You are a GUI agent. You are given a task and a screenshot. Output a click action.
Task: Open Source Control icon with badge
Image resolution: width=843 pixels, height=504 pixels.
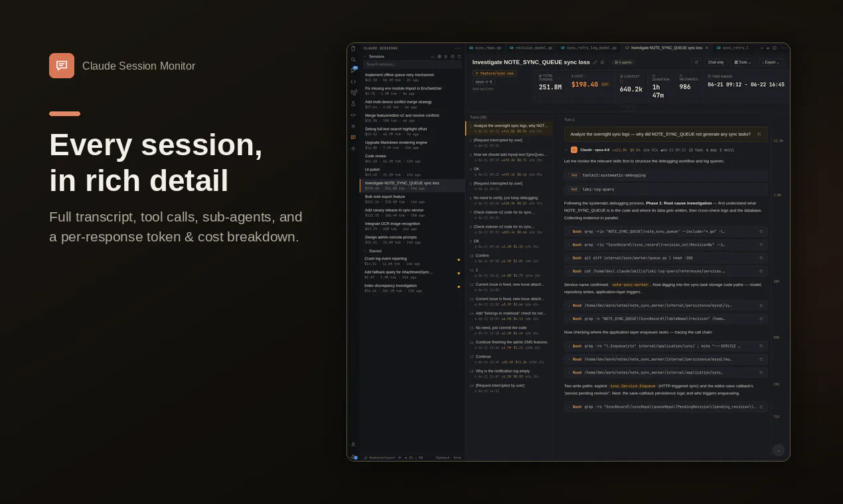(x=353, y=70)
